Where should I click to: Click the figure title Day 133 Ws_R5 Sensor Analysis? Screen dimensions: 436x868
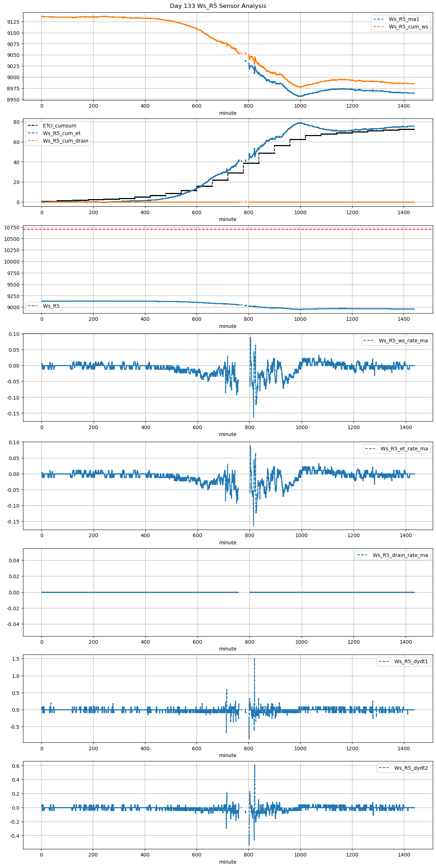pyautogui.click(x=218, y=6)
